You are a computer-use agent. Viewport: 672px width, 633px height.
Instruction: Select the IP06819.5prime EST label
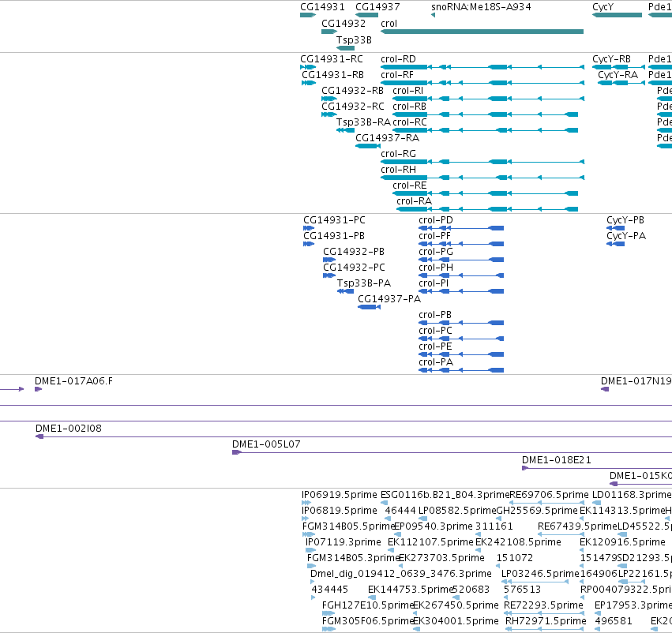pos(340,511)
